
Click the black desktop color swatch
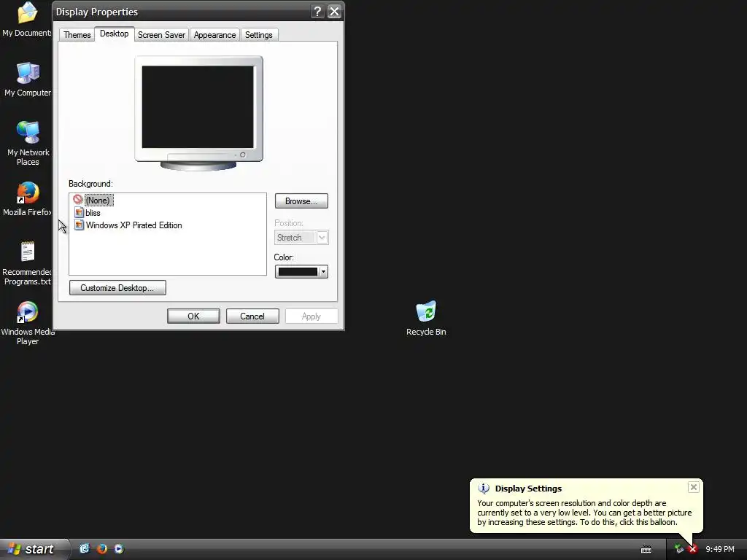point(298,271)
